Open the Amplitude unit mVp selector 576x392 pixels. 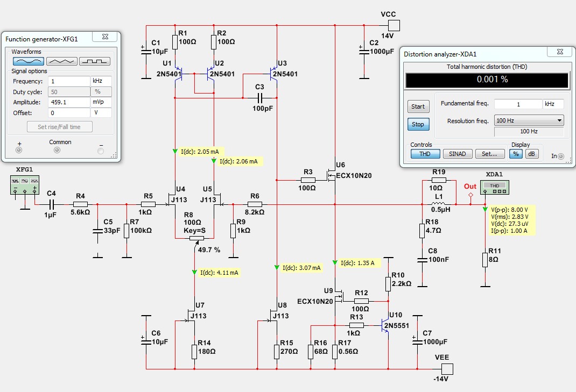click(x=101, y=102)
